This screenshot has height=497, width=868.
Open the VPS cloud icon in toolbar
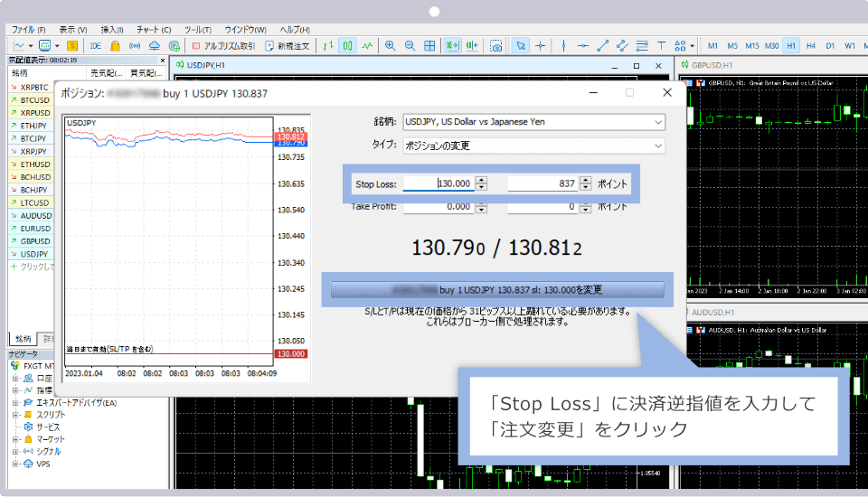(x=155, y=46)
